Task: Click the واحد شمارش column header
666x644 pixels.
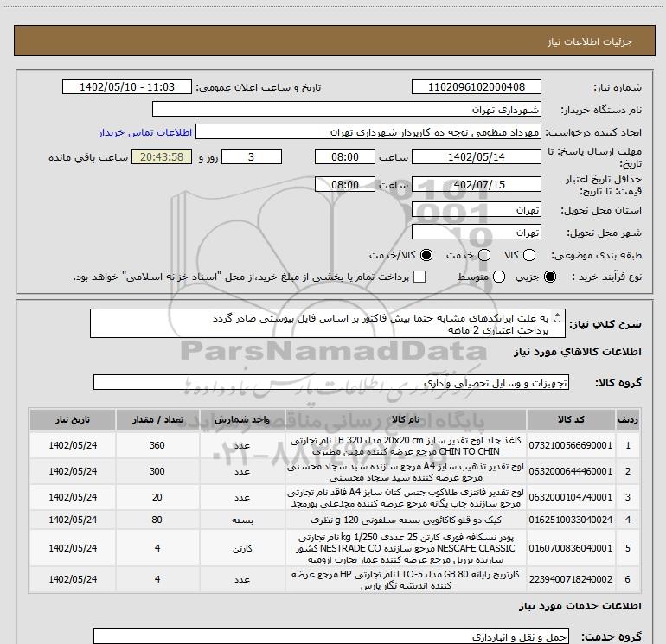Action: [x=242, y=419]
